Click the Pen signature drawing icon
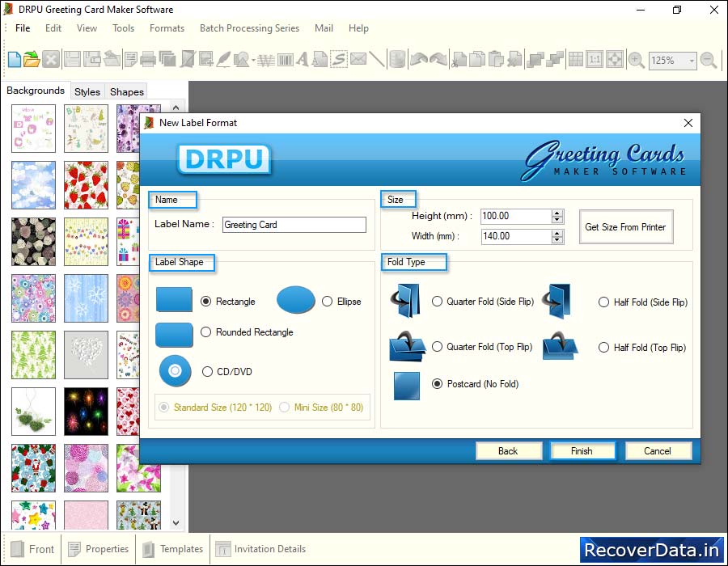Image resolution: width=728 pixels, height=566 pixels. [x=223, y=60]
